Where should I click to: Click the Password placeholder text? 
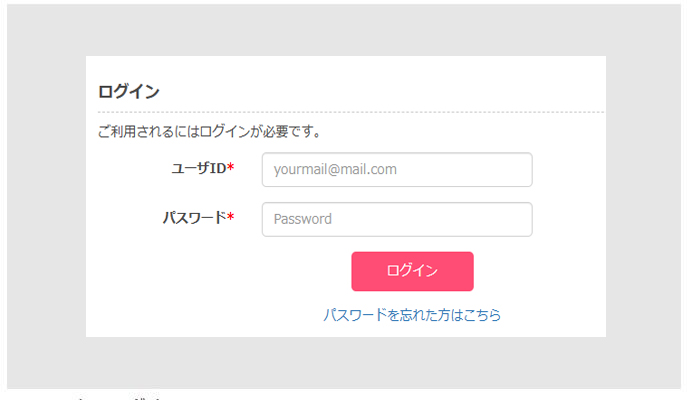click(x=302, y=220)
